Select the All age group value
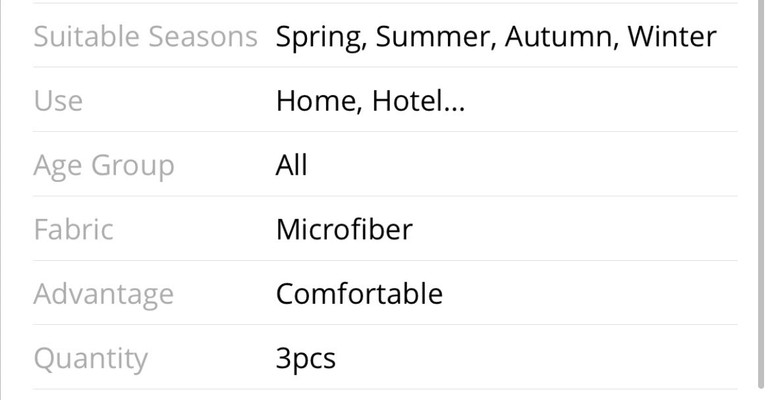 click(x=292, y=165)
